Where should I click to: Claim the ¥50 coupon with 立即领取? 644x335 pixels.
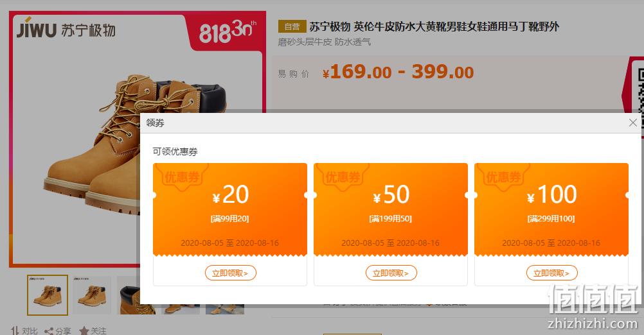pyautogui.click(x=391, y=273)
